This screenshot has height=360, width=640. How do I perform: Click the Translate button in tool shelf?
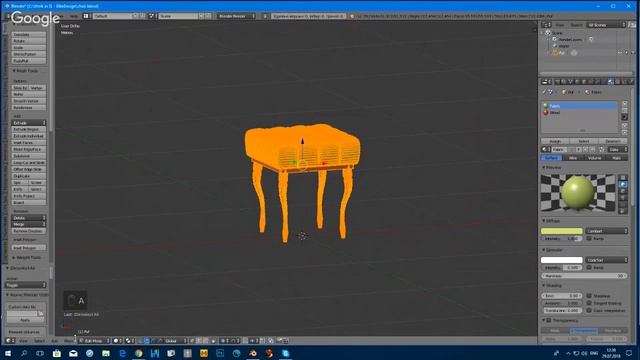coord(29,35)
